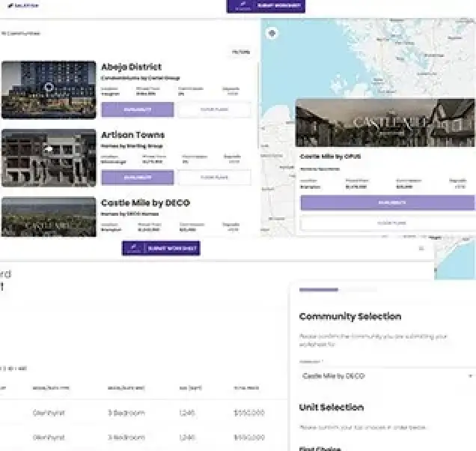Open the Abeja District building thumbnail

pos(49,90)
